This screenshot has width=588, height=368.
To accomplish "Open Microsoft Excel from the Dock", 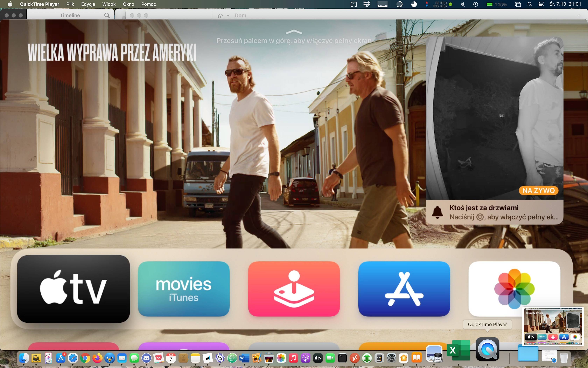I will coord(458,350).
